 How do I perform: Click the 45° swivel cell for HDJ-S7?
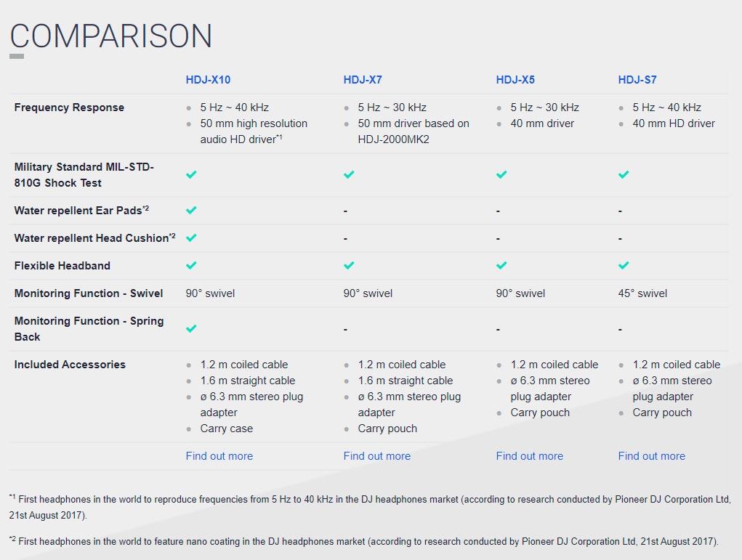tap(642, 293)
